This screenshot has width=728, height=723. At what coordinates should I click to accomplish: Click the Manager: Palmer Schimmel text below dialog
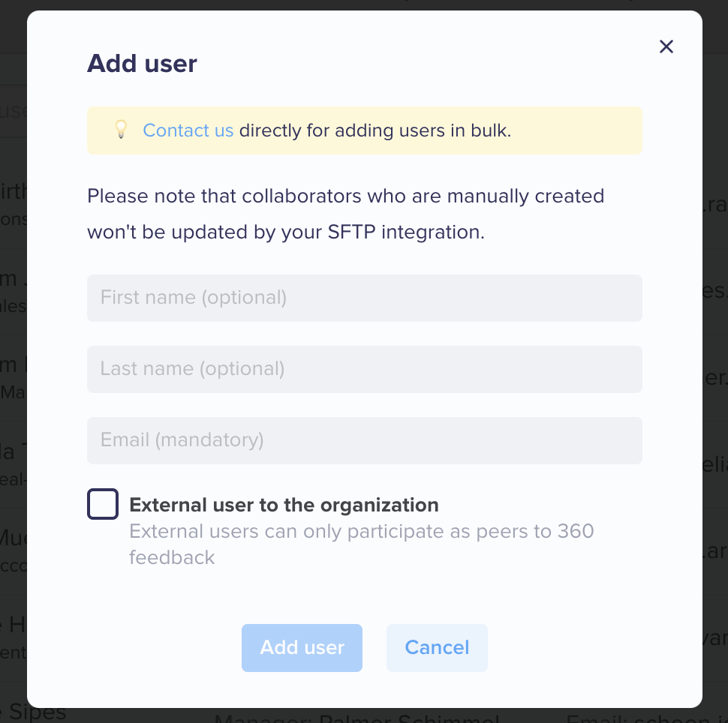356,718
